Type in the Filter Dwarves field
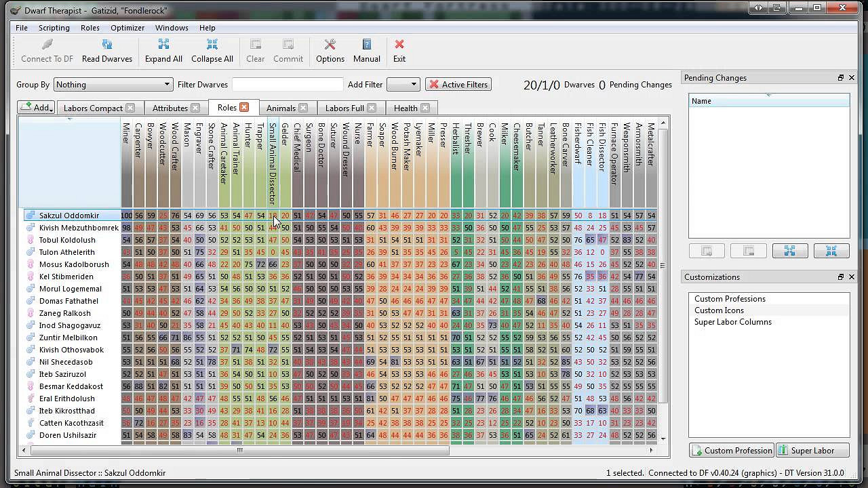The height and width of the screenshot is (488, 868). [288, 85]
